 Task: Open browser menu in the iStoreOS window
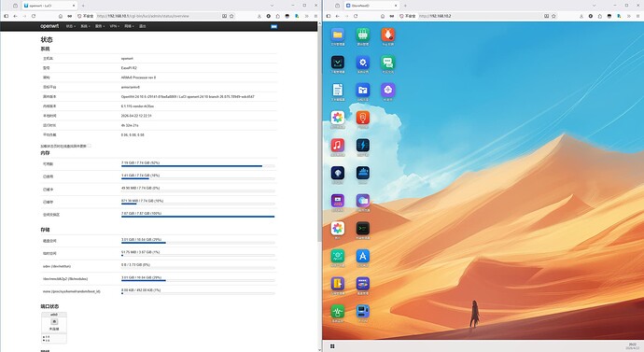637,16
